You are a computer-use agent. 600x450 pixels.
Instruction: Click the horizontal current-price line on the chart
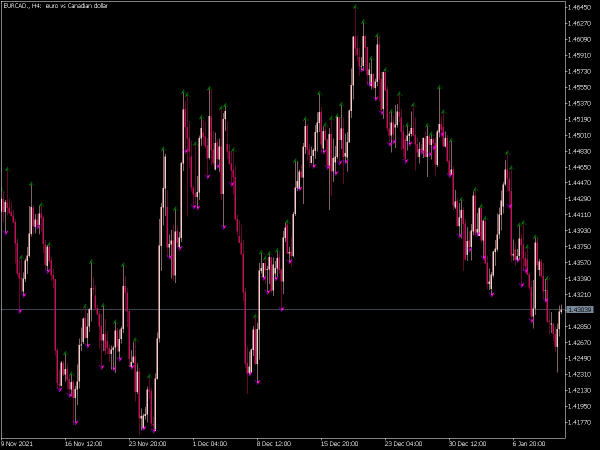pos(283,310)
